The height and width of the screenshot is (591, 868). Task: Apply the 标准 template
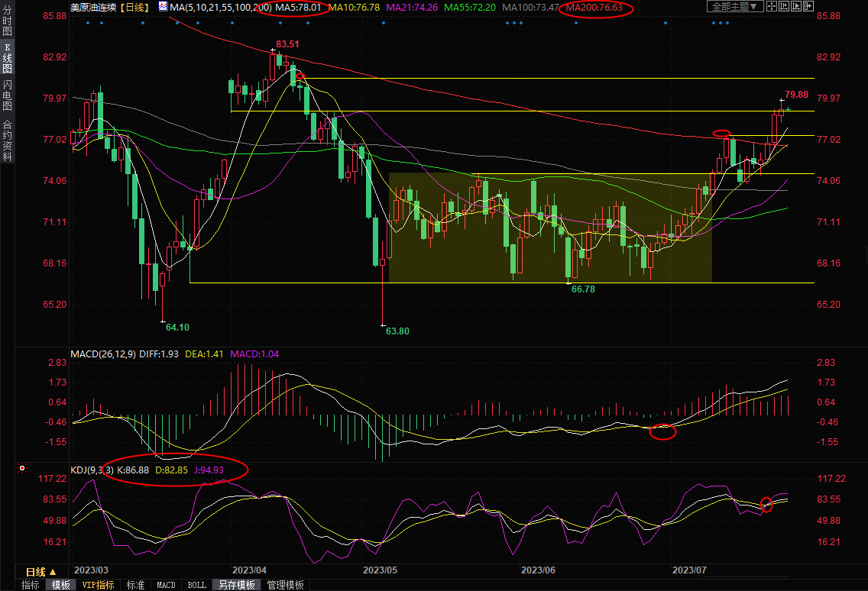pyautogui.click(x=136, y=585)
